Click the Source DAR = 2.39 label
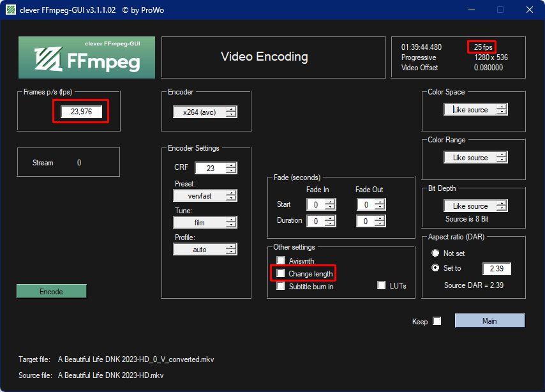The image size is (545, 392). click(x=474, y=285)
